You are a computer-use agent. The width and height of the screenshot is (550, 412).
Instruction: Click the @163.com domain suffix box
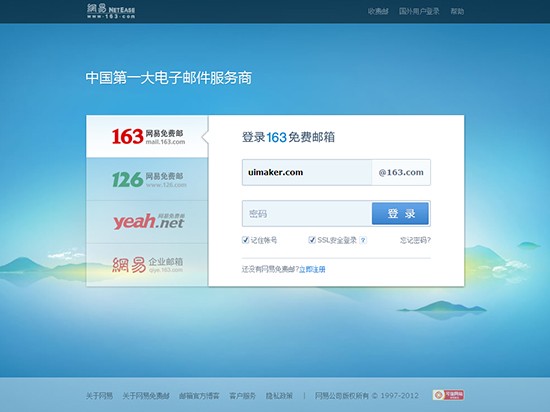(401, 173)
